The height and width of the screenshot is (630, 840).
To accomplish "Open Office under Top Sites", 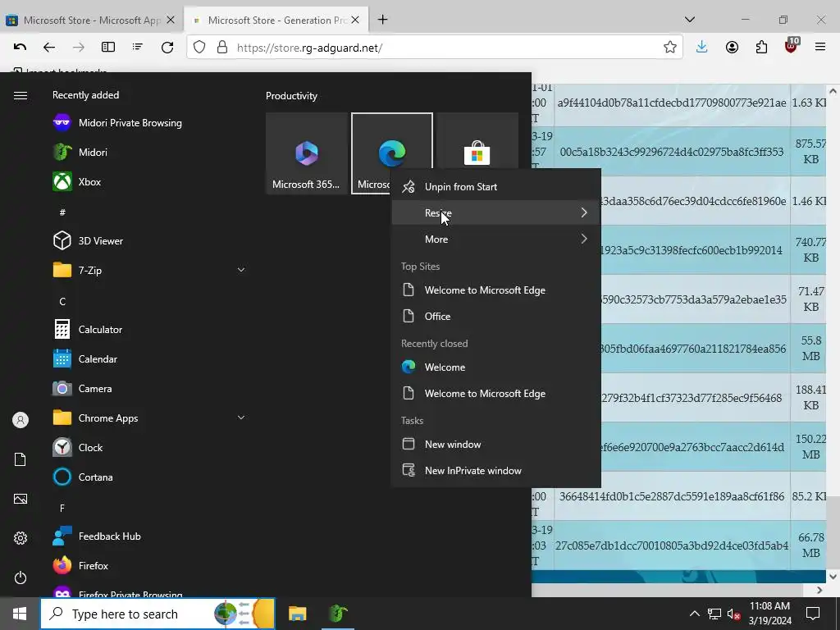I will (496, 316).
